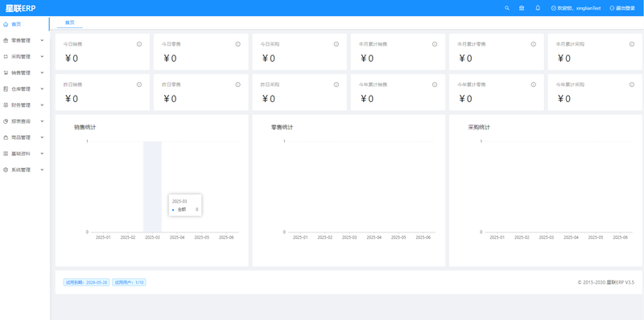
Task: Click the 仓库管理 sidebar icon
Action: 6,88
